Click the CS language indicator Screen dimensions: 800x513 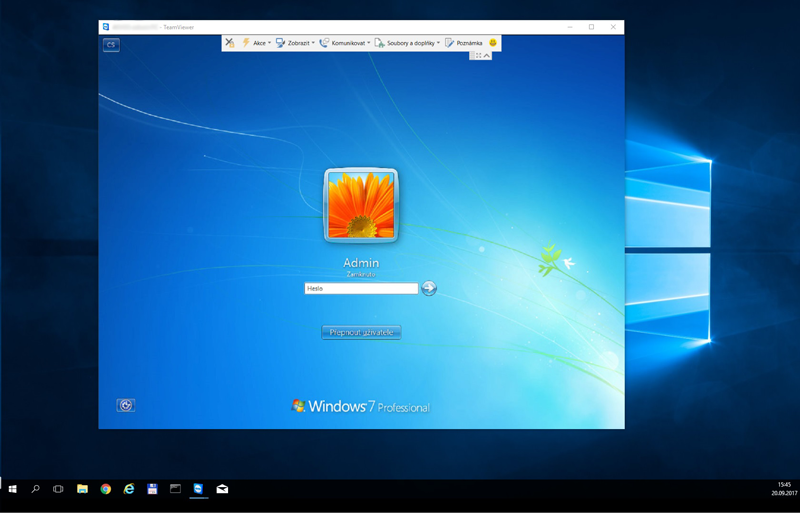pyautogui.click(x=111, y=45)
